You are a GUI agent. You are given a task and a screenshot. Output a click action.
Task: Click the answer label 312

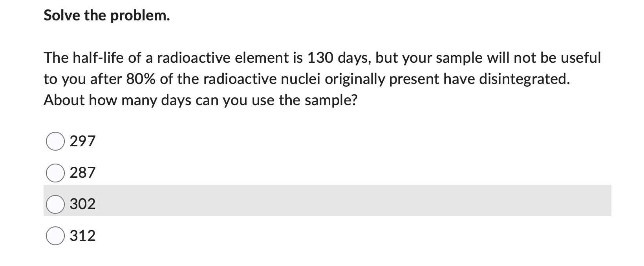pyautogui.click(x=82, y=235)
